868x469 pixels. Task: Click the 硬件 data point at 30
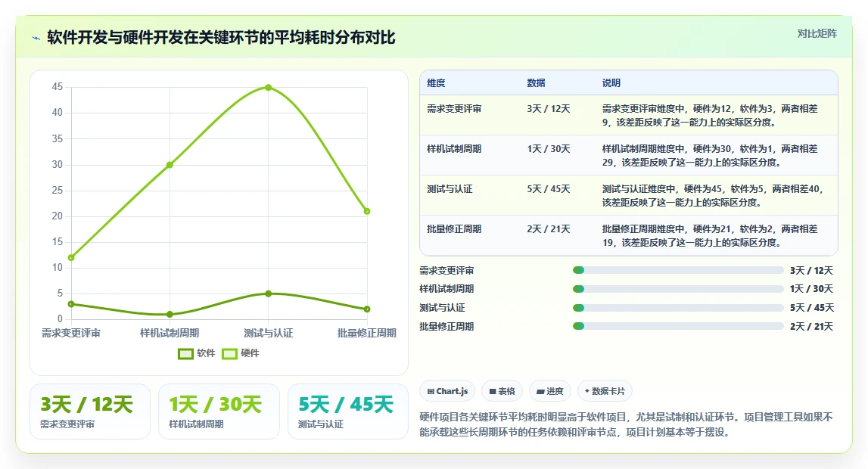pos(170,165)
